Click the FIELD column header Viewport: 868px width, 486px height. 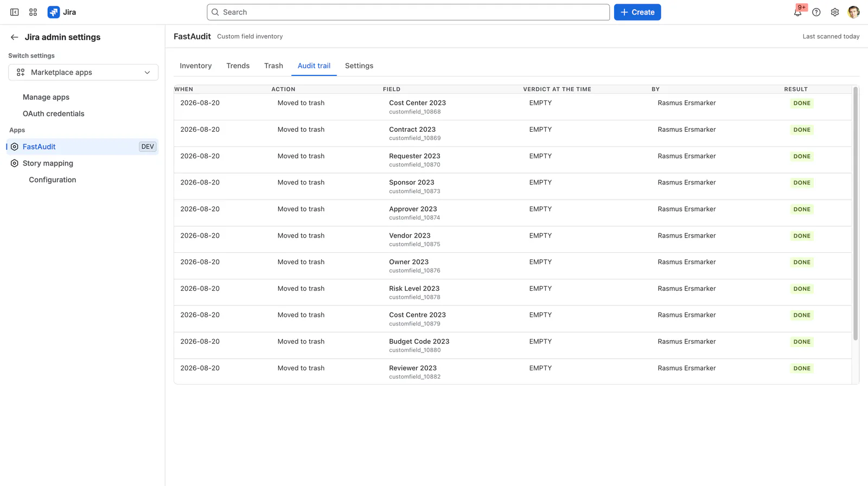(x=392, y=89)
